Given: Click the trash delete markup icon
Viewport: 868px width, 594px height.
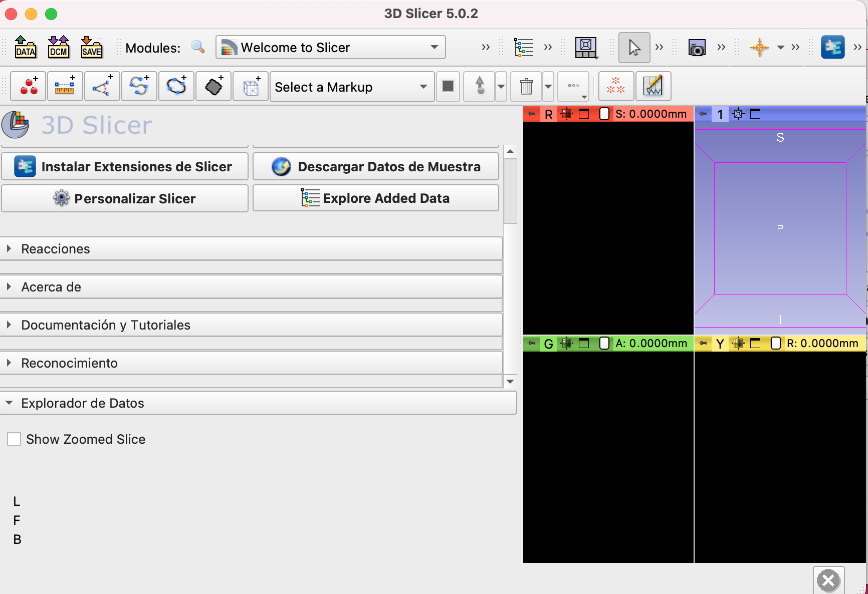Looking at the screenshot, I should click(526, 87).
